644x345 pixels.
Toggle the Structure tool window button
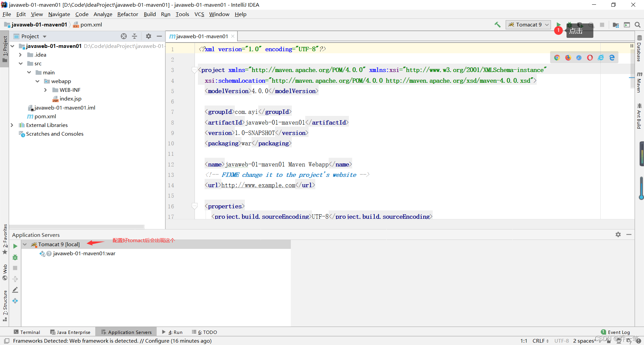(x=5, y=305)
